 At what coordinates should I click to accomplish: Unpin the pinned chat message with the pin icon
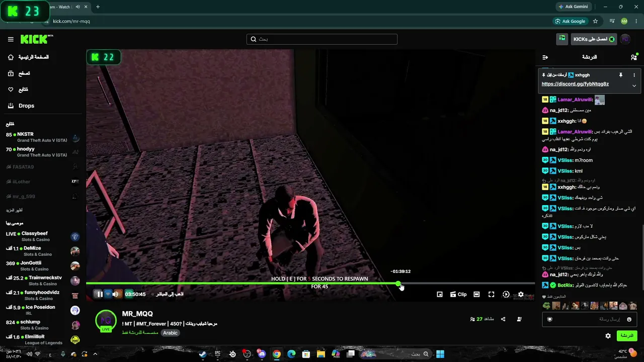[x=621, y=75]
